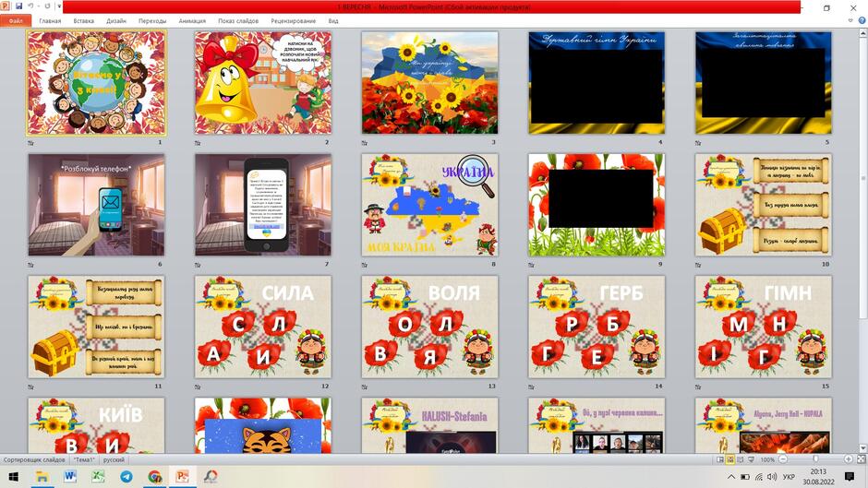This screenshot has width=868, height=488.
Task: Click the "Тема1" status bar entry
Action: click(x=84, y=459)
